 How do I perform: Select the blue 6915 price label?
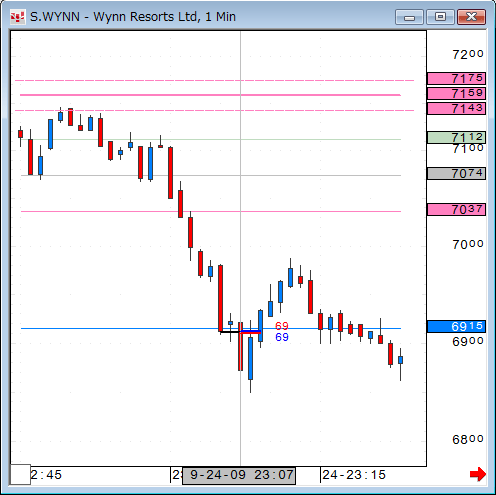point(456,326)
